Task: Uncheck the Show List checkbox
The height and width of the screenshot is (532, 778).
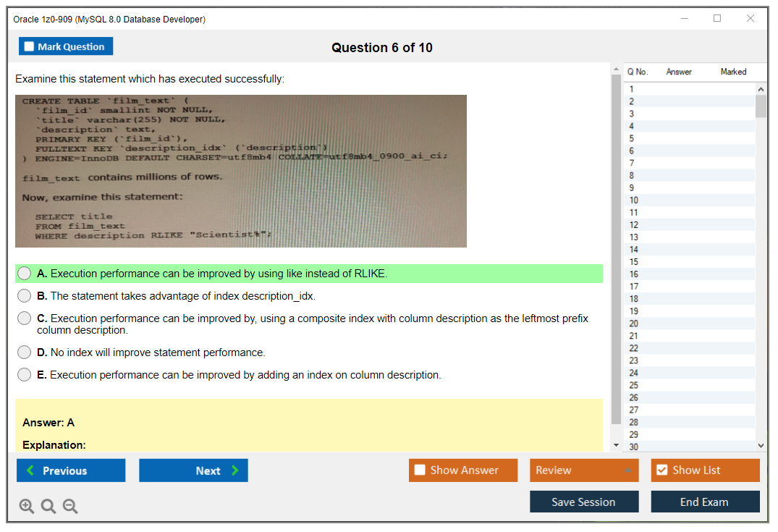Action: [x=661, y=470]
